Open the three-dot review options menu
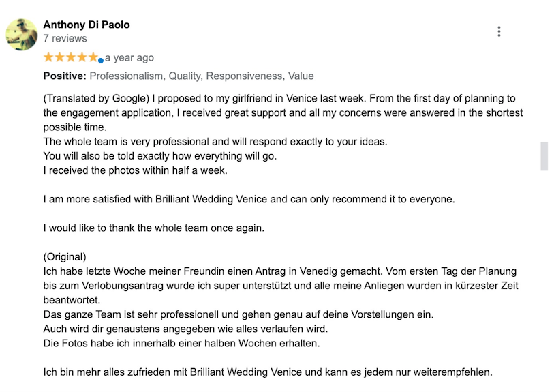This screenshot has width=554, height=392. point(499,31)
